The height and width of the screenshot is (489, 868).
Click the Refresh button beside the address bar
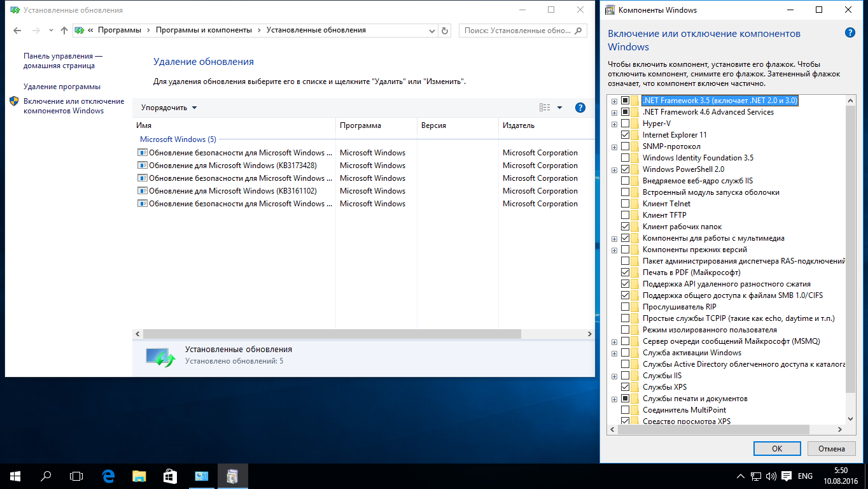445,31
